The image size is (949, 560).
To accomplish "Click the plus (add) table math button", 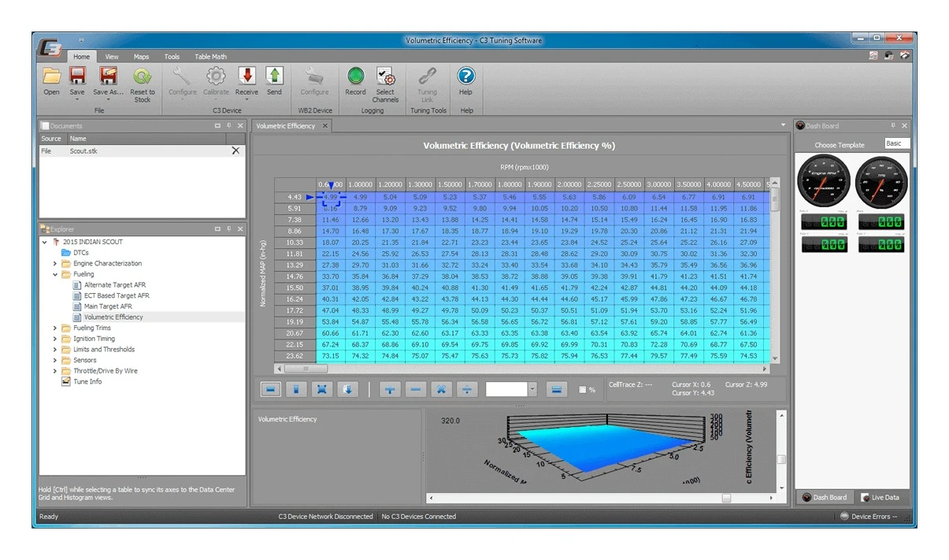I will (x=390, y=389).
